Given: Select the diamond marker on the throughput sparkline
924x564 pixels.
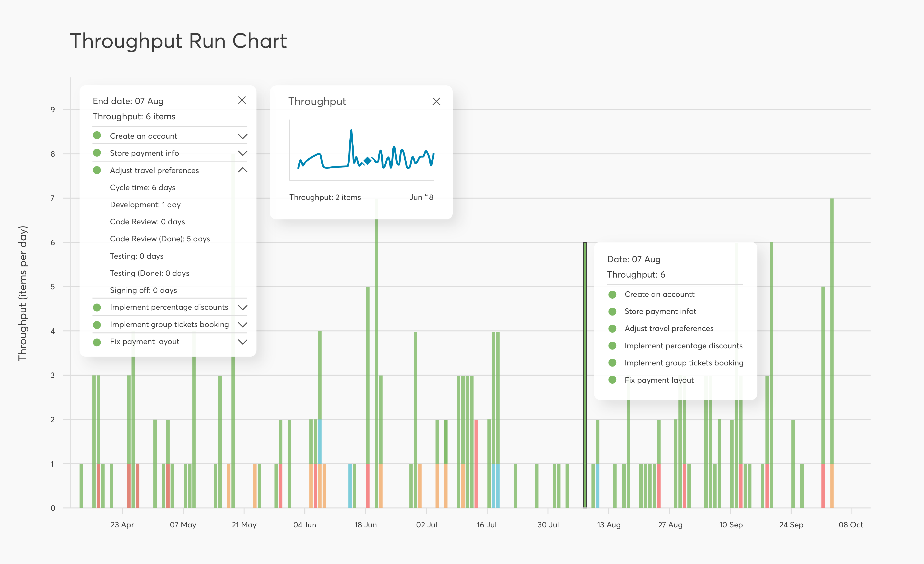Looking at the screenshot, I should point(368,160).
